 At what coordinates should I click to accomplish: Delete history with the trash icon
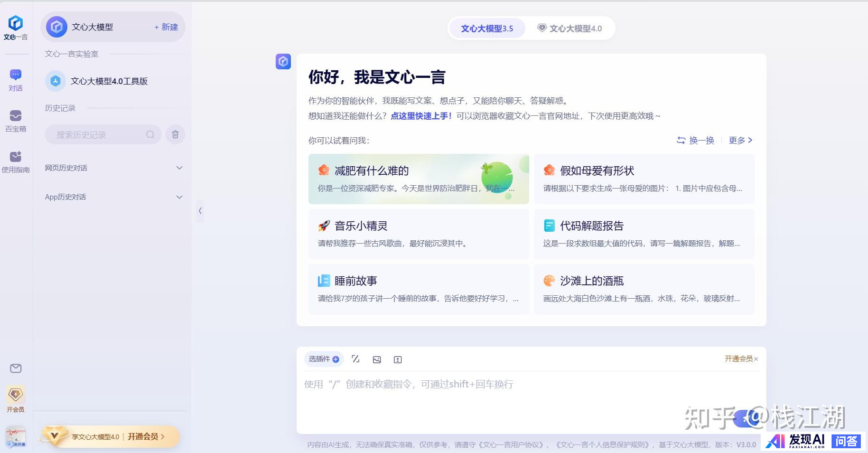click(x=175, y=135)
